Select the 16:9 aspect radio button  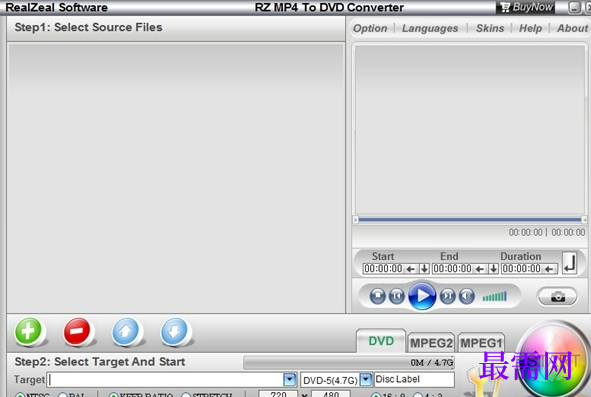click(x=376, y=394)
